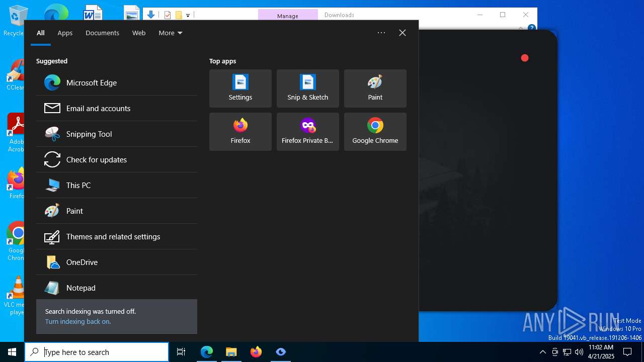The width and height of the screenshot is (644, 362).
Task: Open File Explorer on the taskbar
Action: pos(231,352)
